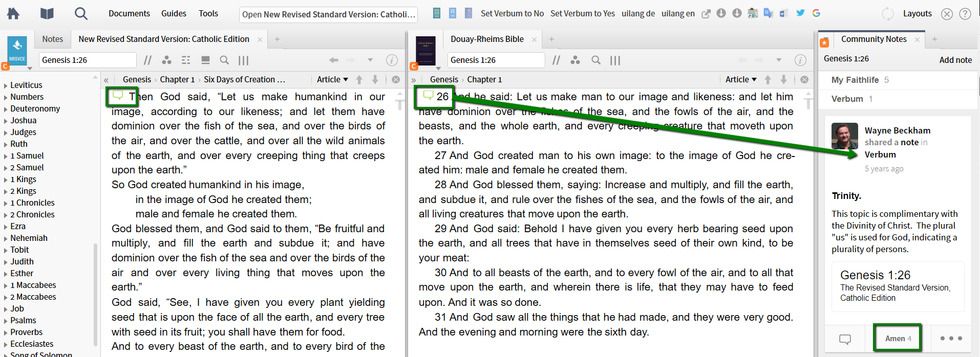This screenshot has height=357, width=980.
Task: Open history dropdown arrow in NRSVCE panel
Action: [x=370, y=60]
